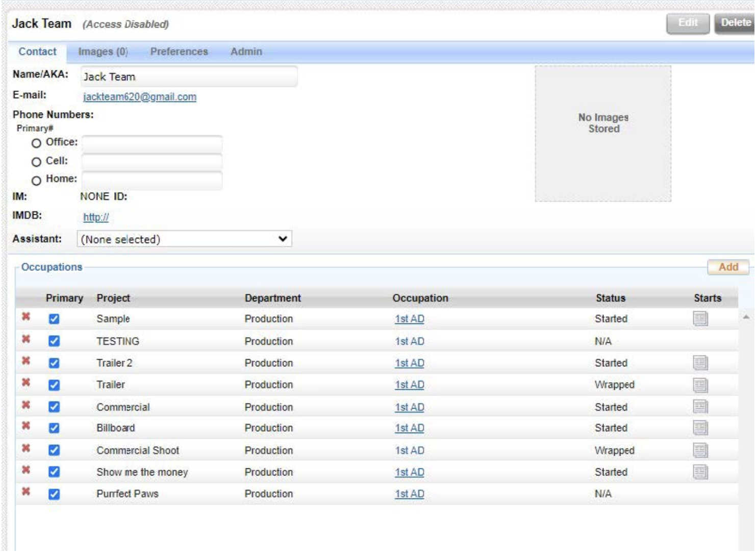Toggle Primary checkbox for Purrfect Paws
Image resolution: width=756 pixels, height=552 pixels.
tap(54, 494)
